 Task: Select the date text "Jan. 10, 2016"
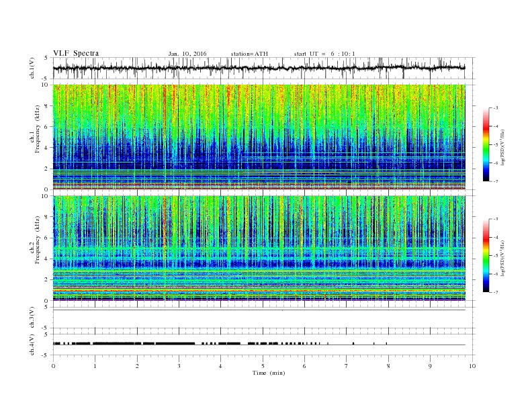187,54
